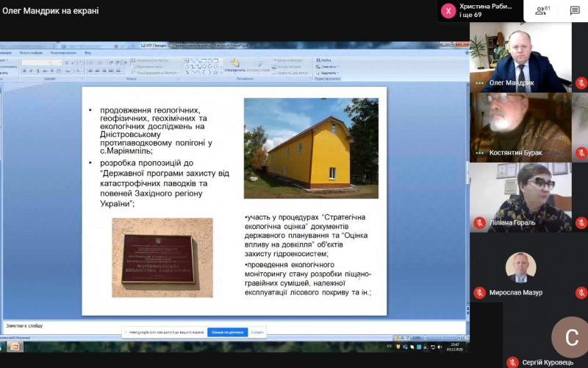The height and width of the screenshot is (368, 588).
Task: Open Shape Outline dropdown
Action: 286,66
